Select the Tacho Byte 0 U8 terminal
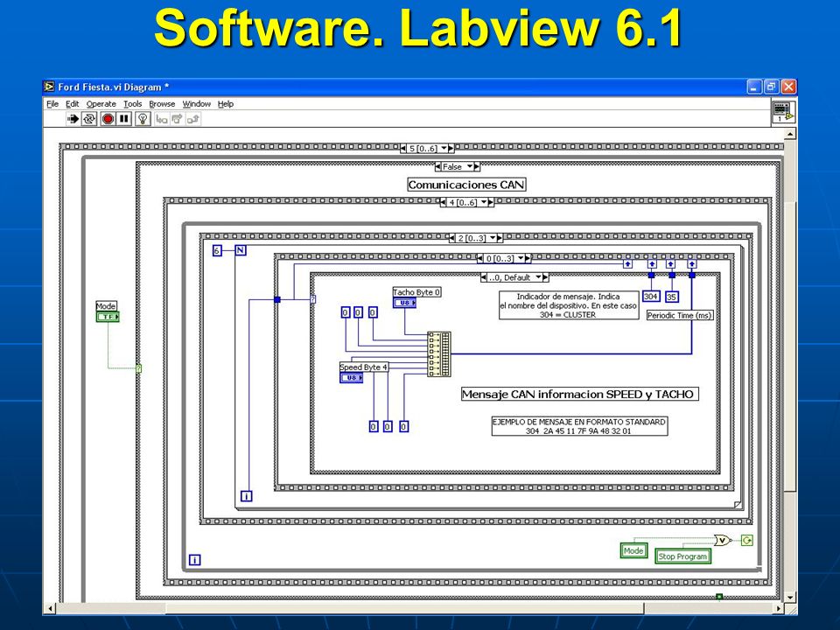This screenshot has height=630, width=840. [404, 303]
